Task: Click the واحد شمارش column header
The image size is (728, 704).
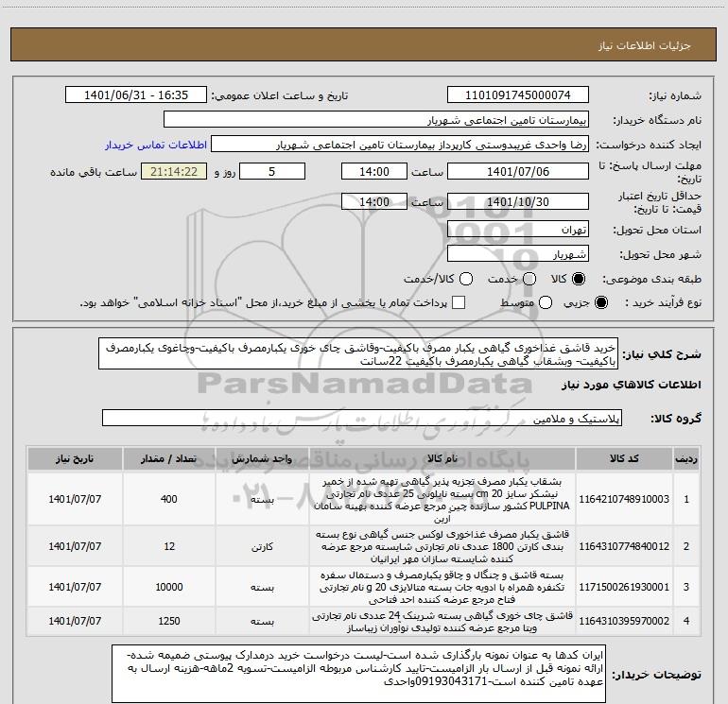Action: coord(262,459)
